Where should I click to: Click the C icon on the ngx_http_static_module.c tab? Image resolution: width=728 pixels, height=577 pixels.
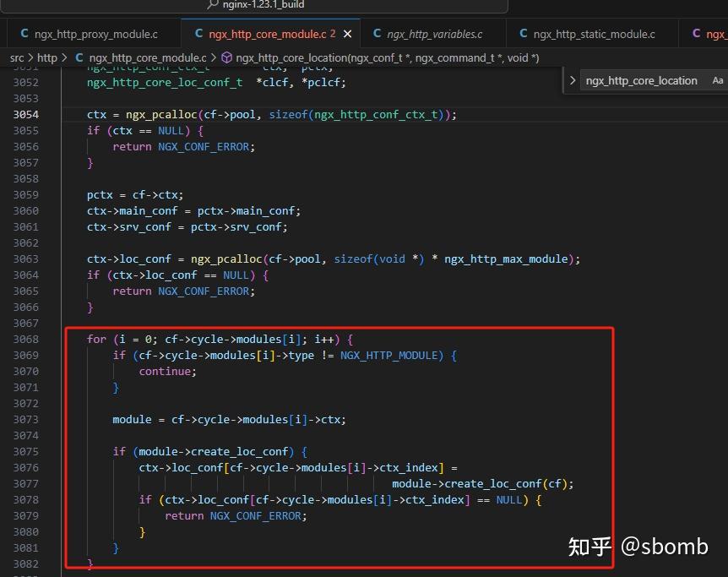524,34
